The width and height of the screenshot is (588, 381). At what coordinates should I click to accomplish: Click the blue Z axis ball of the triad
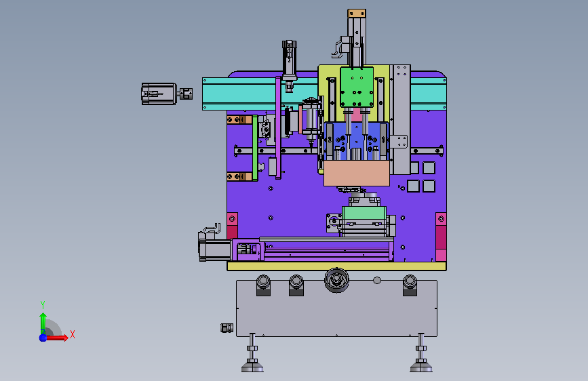click(x=43, y=338)
